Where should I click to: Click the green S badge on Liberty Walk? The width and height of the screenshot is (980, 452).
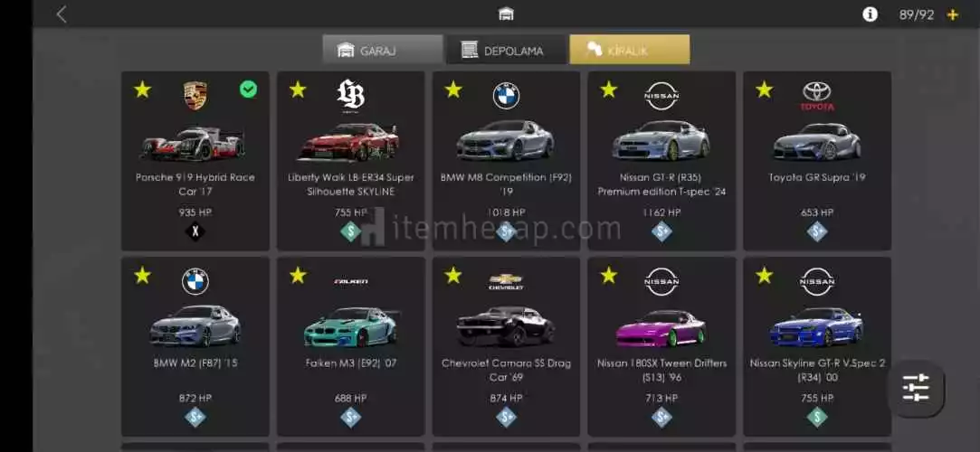point(350,231)
